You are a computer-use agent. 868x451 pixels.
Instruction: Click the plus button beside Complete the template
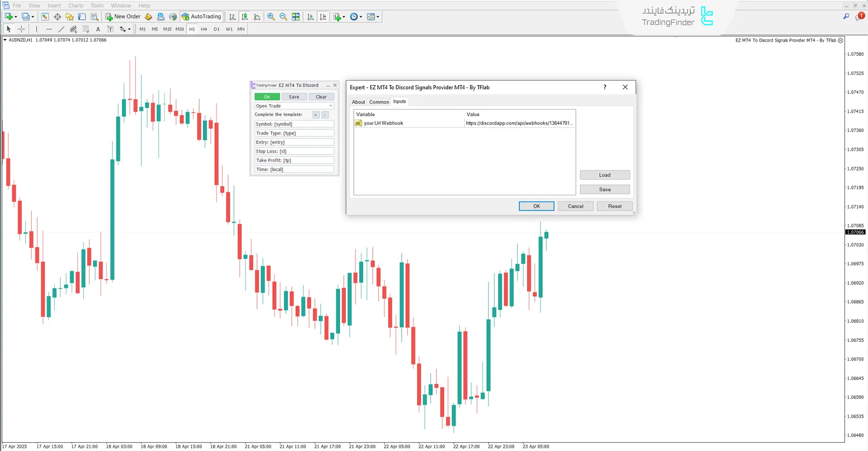[x=316, y=115]
